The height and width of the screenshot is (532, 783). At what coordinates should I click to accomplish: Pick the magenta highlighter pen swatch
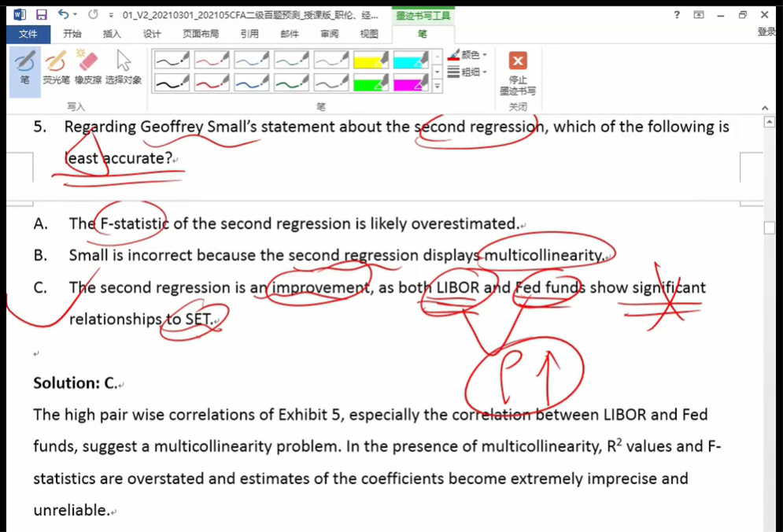[410, 82]
